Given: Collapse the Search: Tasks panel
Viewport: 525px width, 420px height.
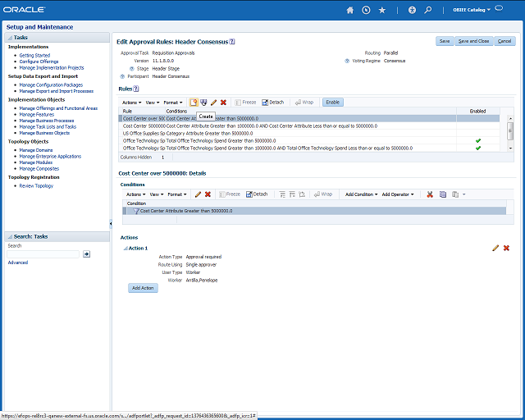Looking at the screenshot, I should click(x=11, y=237).
